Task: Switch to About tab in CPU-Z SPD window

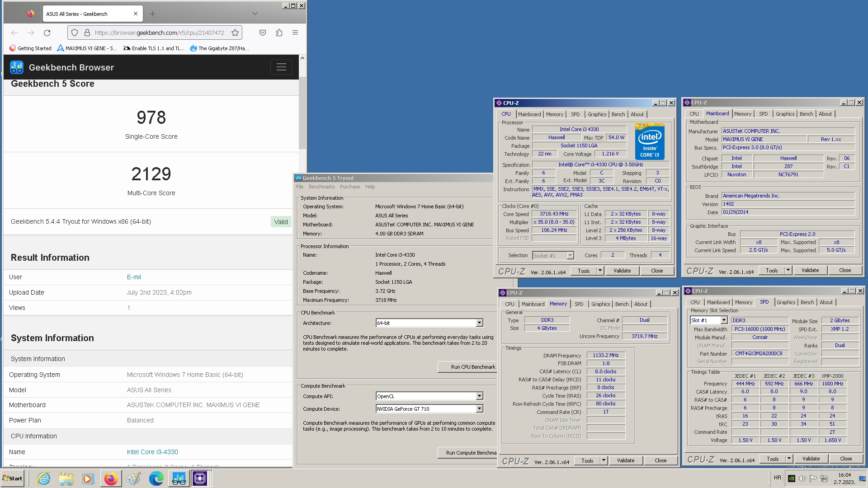Action: pos(826,302)
